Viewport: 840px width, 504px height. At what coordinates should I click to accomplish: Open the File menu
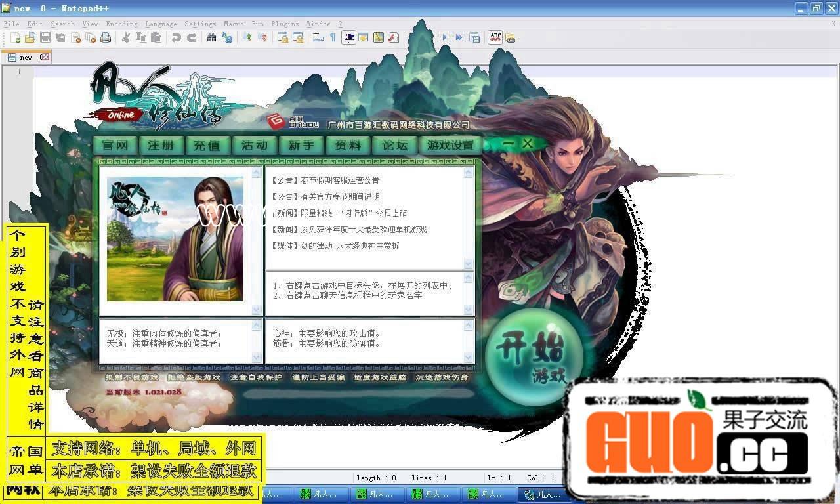point(11,24)
